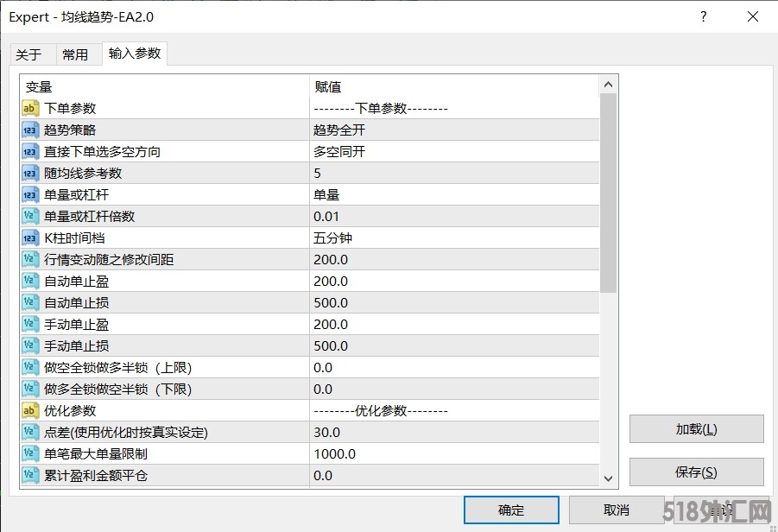Click the icon next to 手动单止损

coord(30,346)
